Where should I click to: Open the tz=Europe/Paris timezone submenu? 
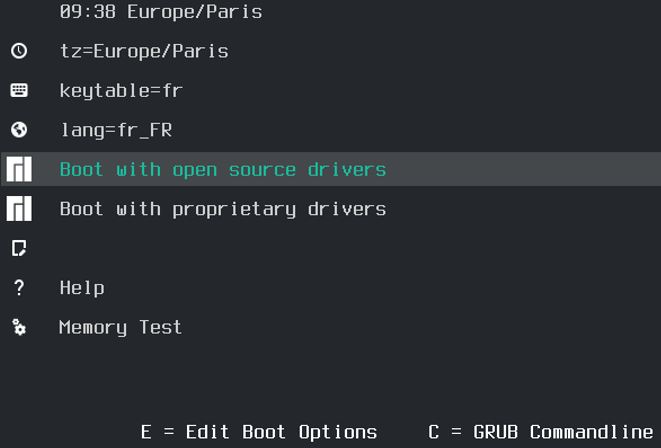pos(144,51)
